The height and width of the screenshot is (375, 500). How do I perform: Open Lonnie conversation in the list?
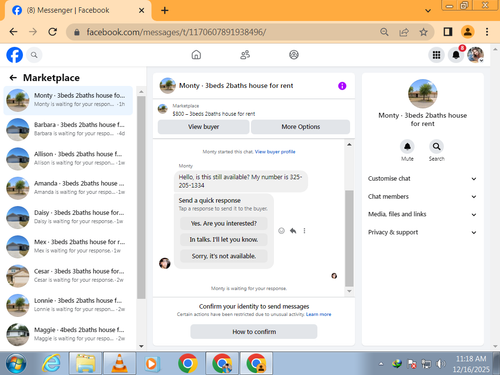(x=68, y=305)
